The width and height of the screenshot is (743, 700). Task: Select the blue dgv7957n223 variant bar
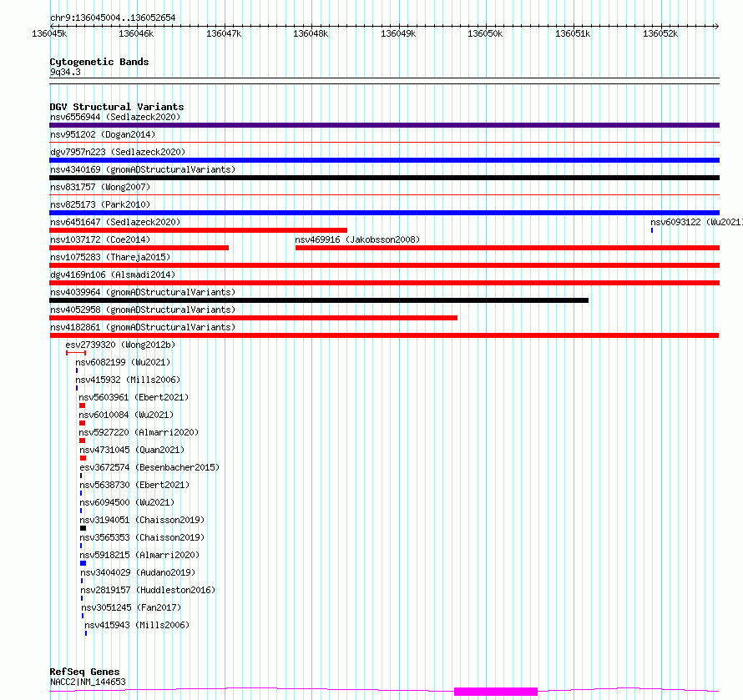tap(384, 160)
